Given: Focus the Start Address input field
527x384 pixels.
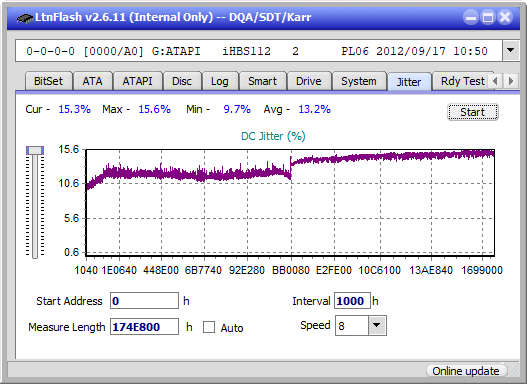Looking at the screenshot, I should [144, 301].
